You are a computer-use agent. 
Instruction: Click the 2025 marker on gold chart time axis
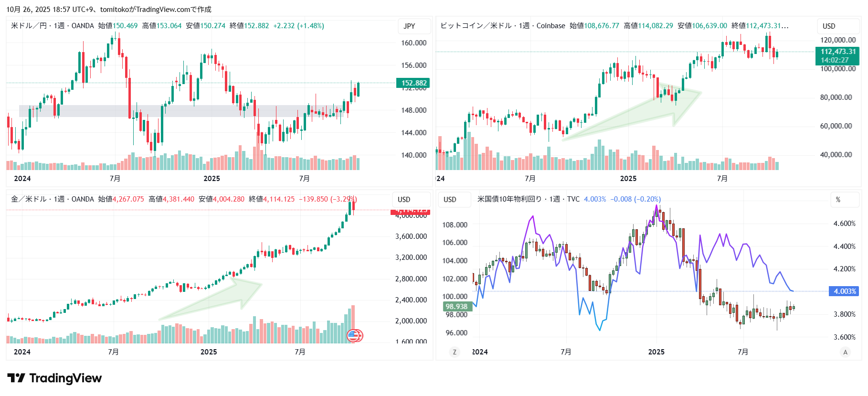pyautogui.click(x=209, y=352)
